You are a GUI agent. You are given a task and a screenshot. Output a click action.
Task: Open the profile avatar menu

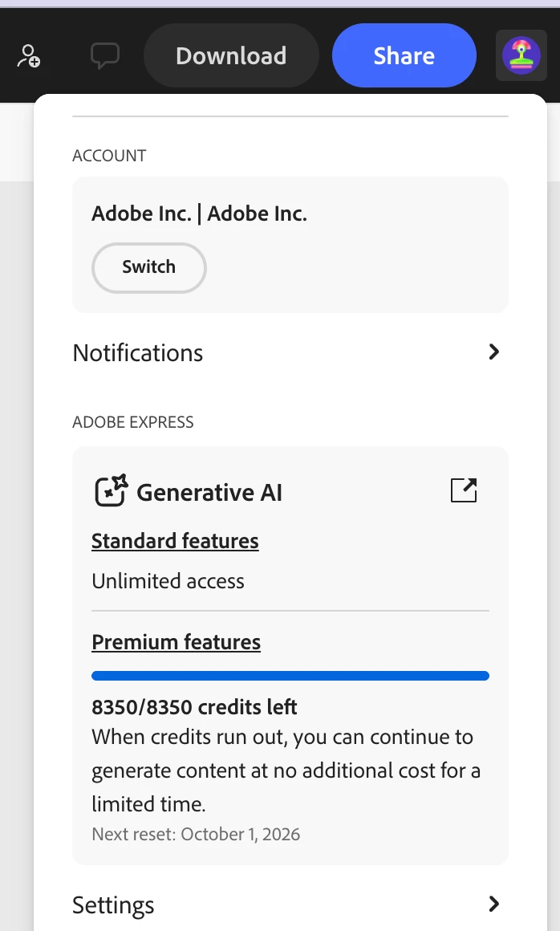(521, 55)
